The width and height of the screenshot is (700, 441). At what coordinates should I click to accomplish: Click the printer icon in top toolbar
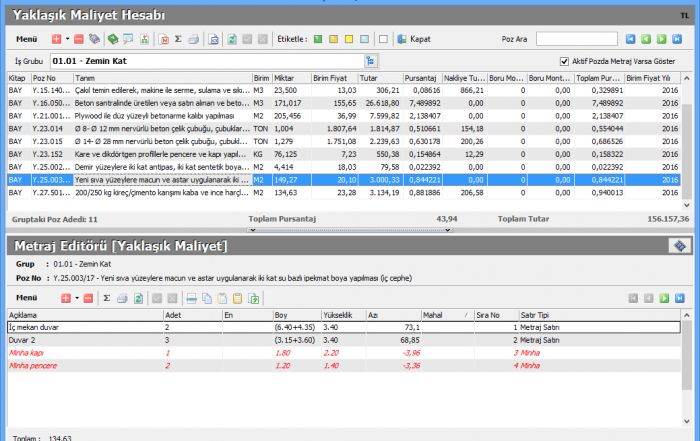click(193, 39)
